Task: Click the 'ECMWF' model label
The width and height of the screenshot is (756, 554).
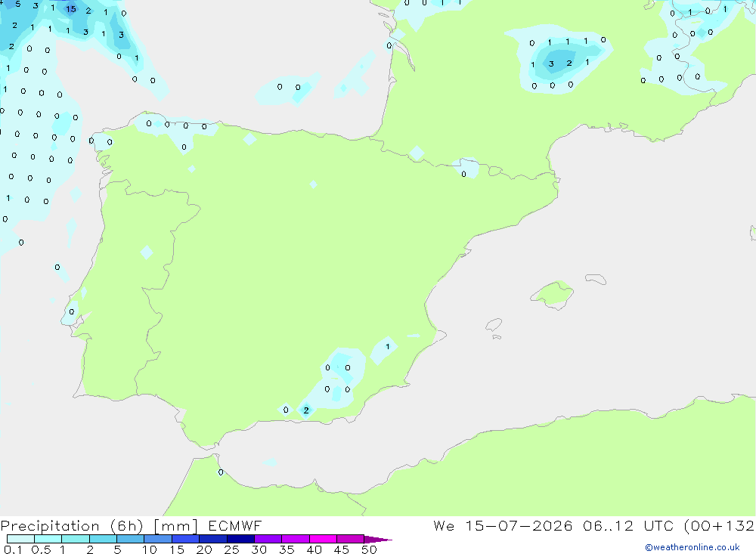Action: coord(235,526)
